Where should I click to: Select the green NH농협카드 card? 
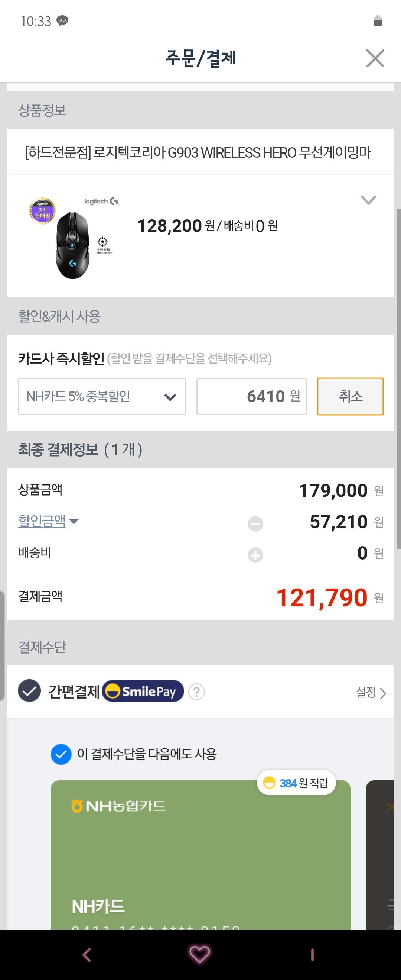click(x=200, y=856)
